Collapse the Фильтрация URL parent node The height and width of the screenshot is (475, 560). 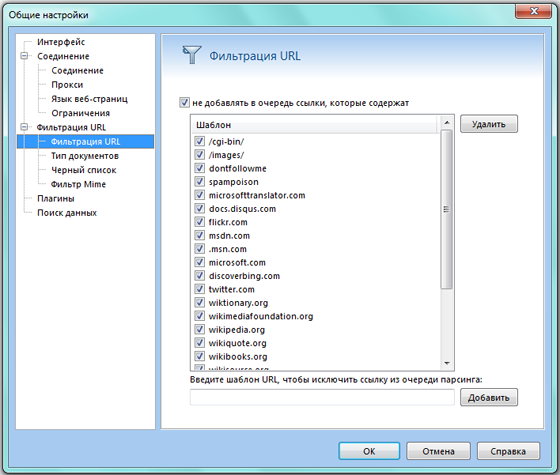[x=24, y=127]
